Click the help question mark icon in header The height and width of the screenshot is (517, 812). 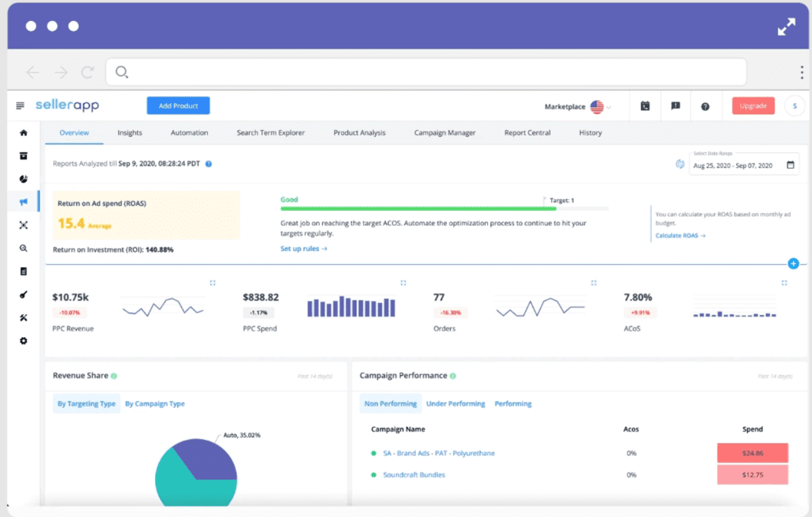[x=705, y=106]
